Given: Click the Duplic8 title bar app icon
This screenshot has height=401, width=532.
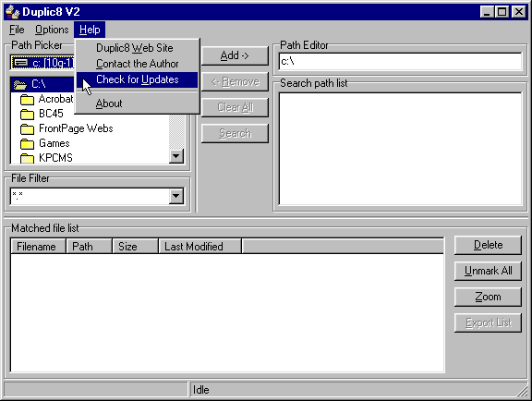Looking at the screenshot, I should 13,12.
